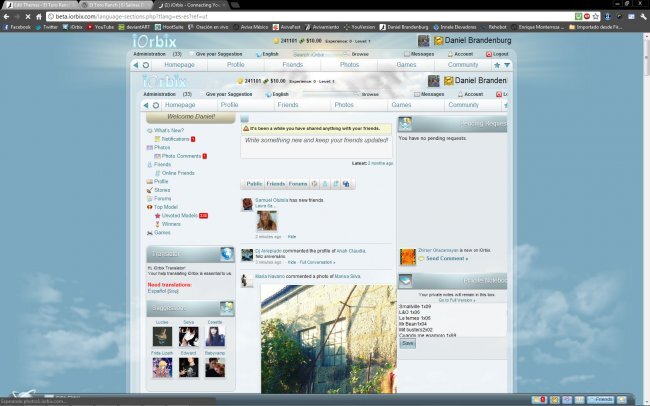Bookmark this page with the star icon
The image size is (650, 406).
[x=596, y=17]
